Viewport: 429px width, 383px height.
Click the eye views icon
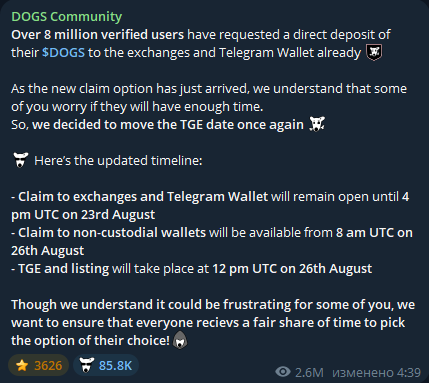click(x=283, y=372)
